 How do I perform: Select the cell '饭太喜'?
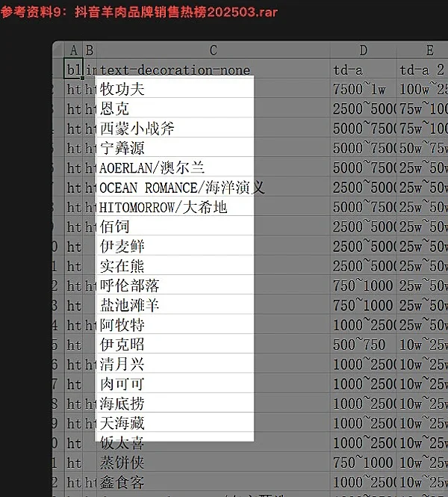(213, 442)
